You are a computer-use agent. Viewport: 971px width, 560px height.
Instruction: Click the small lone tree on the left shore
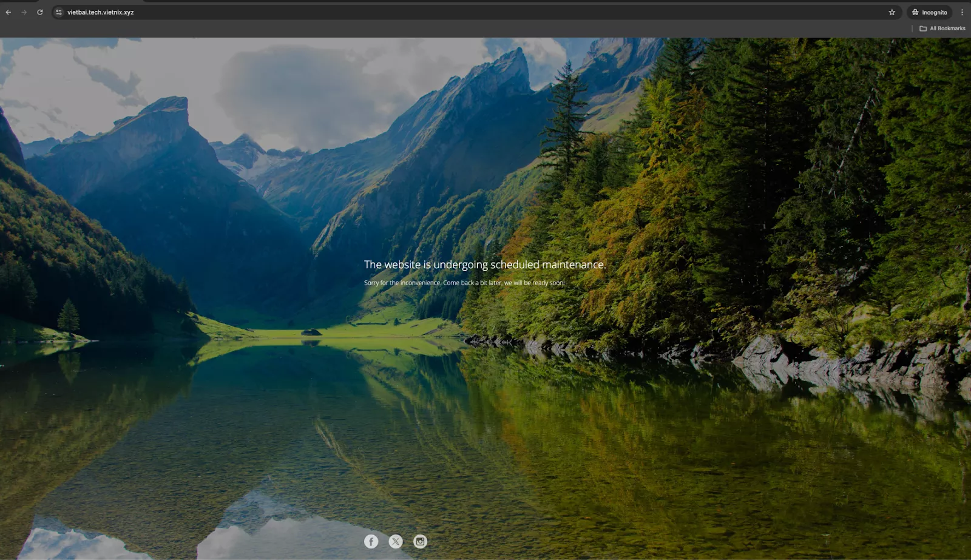click(68, 317)
